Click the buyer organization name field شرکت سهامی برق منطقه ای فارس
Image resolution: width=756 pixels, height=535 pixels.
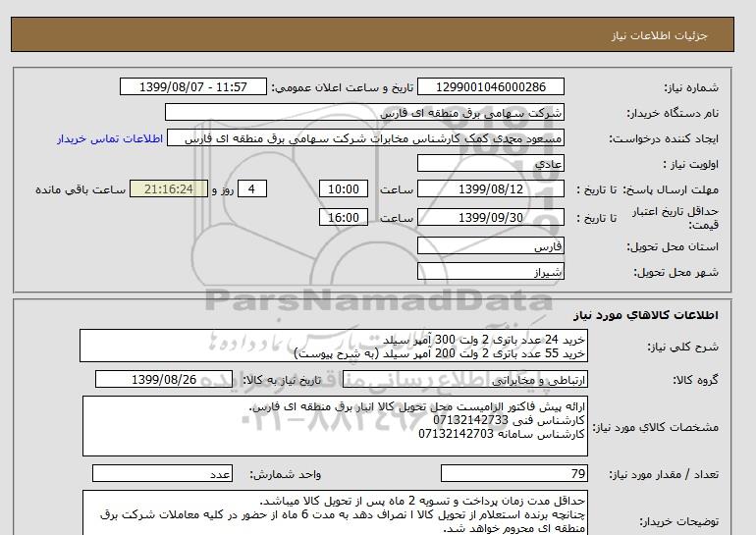click(364, 112)
